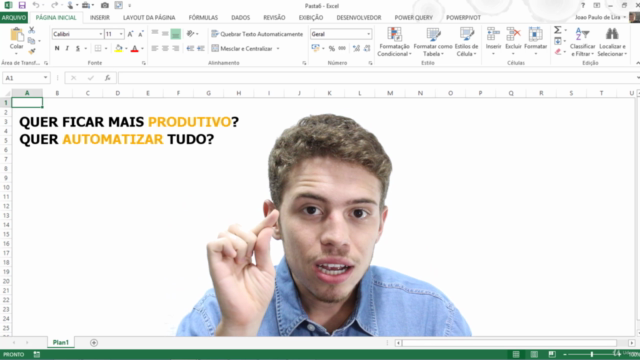Open the borders dropdown arrow
The height and width of the screenshot is (360, 640).
click(x=106, y=49)
